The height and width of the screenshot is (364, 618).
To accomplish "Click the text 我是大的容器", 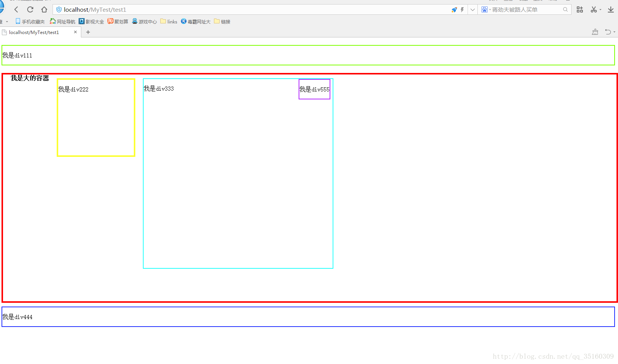I will (x=30, y=78).
